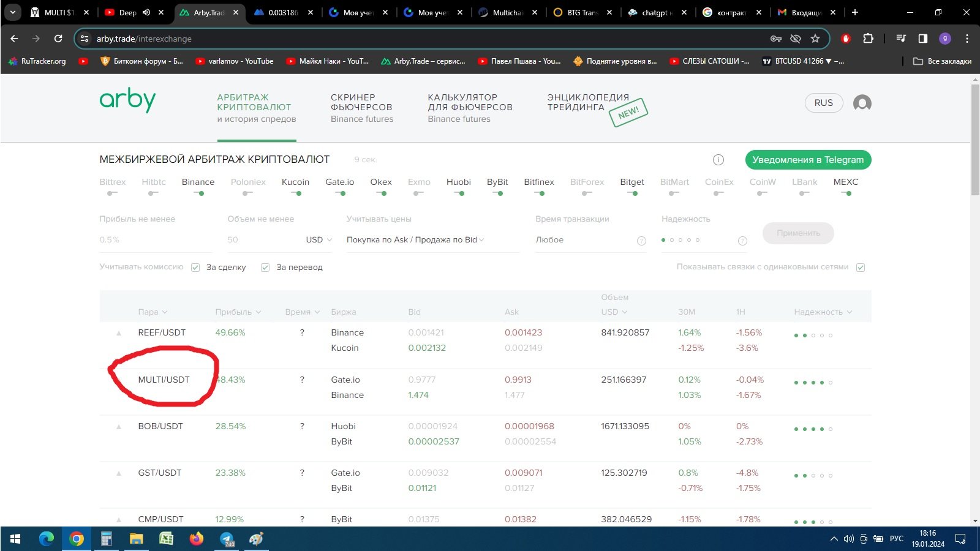This screenshot has width=980, height=551.
Task: Click the 'Прибыль не менее' input field
Action: pyautogui.click(x=156, y=240)
